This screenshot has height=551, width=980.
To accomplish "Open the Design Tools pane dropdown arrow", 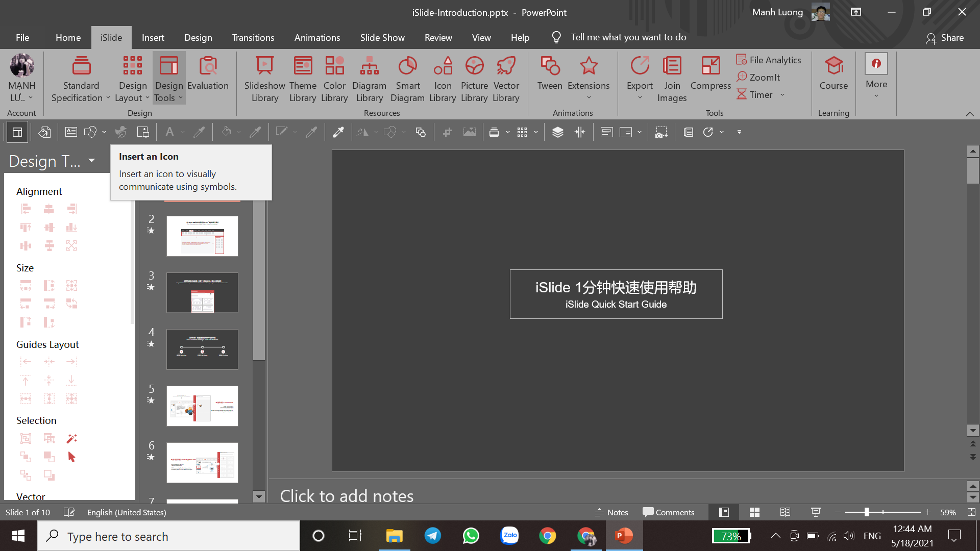I will click(x=91, y=161).
